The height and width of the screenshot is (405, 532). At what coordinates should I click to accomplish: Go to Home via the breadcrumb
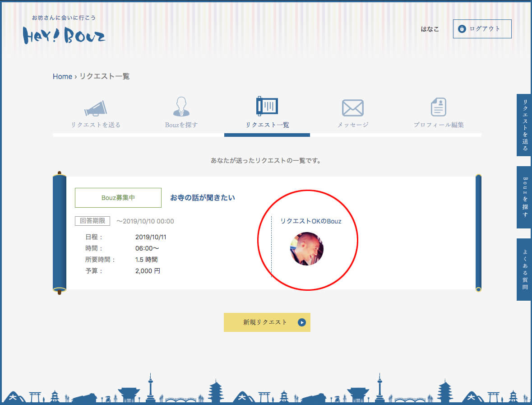62,76
